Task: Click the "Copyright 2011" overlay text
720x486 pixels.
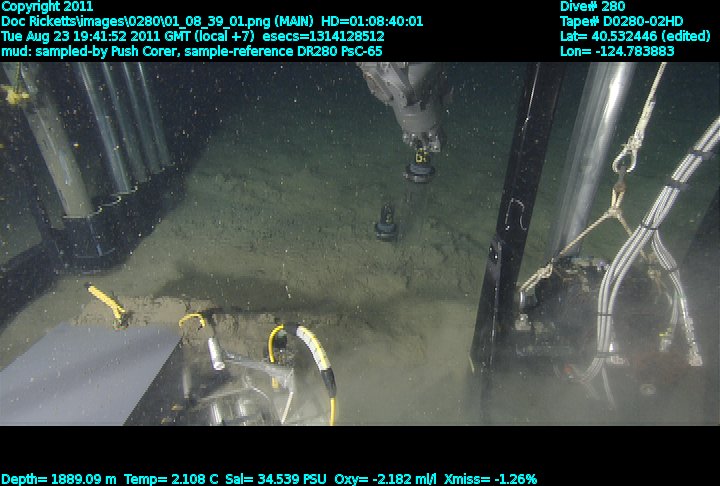Action: pyautogui.click(x=47, y=7)
